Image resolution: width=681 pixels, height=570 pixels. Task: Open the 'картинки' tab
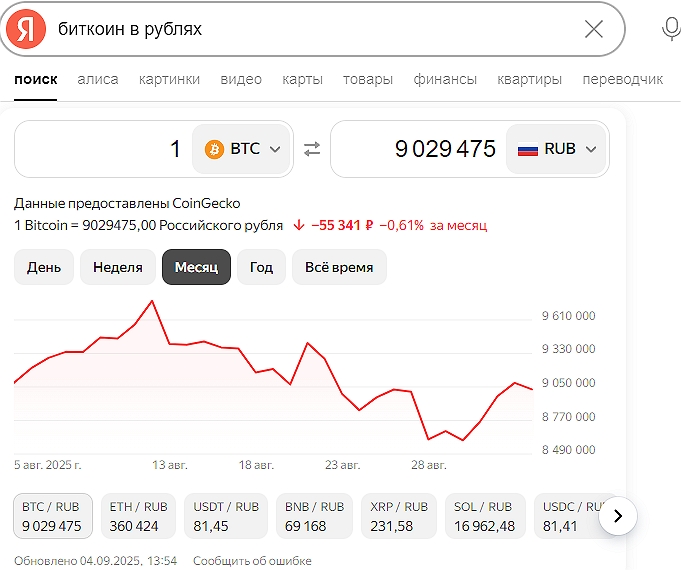click(x=169, y=80)
